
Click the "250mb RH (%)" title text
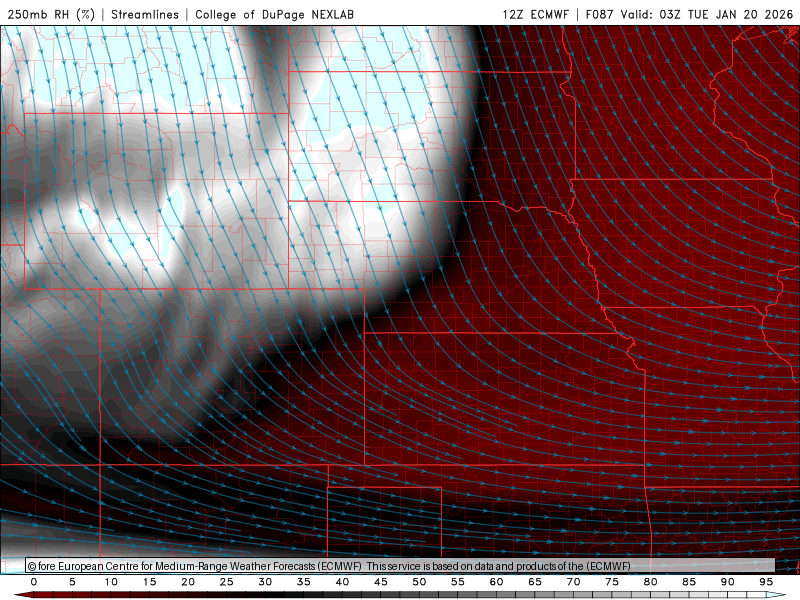(x=51, y=14)
